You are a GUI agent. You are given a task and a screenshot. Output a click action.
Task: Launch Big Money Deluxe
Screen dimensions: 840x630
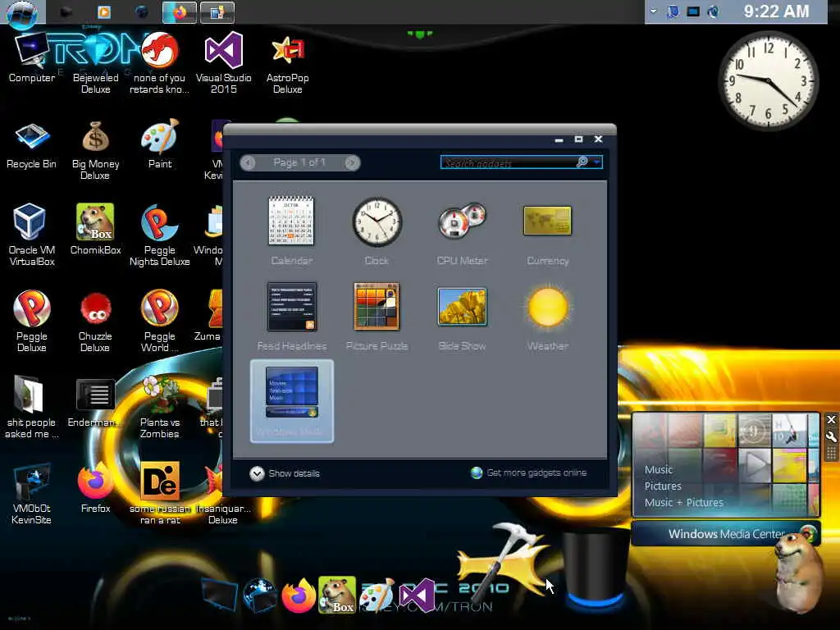point(95,150)
